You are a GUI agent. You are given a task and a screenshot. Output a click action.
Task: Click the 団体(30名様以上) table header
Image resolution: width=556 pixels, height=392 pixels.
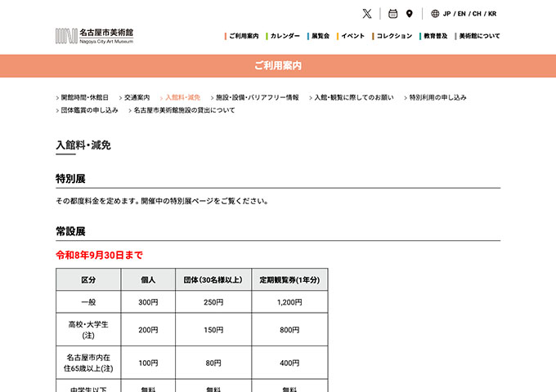[x=213, y=280]
